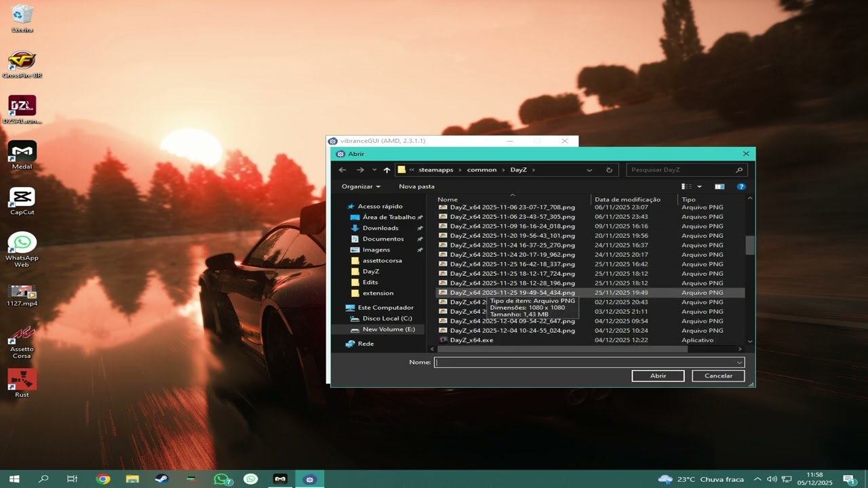Click the Nome filename input field
Image resolution: width=868 pixels, height=488 pixels.
pos(584,363)
